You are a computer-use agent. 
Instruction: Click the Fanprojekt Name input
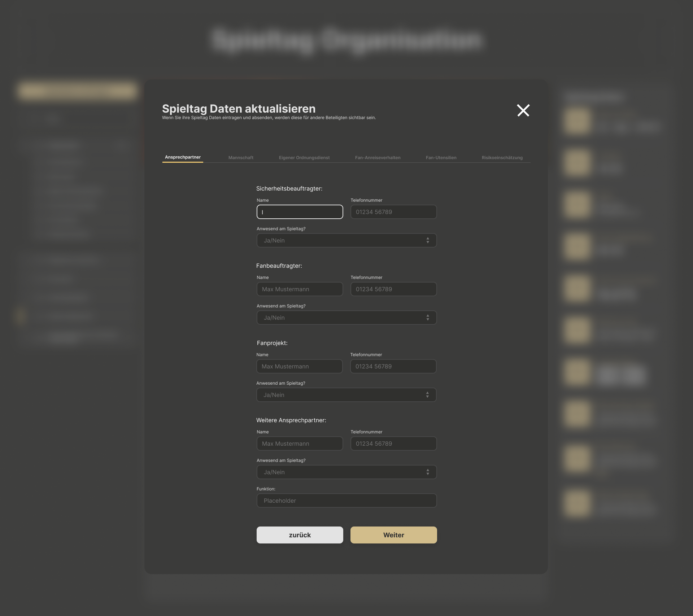tap(299, 366)
